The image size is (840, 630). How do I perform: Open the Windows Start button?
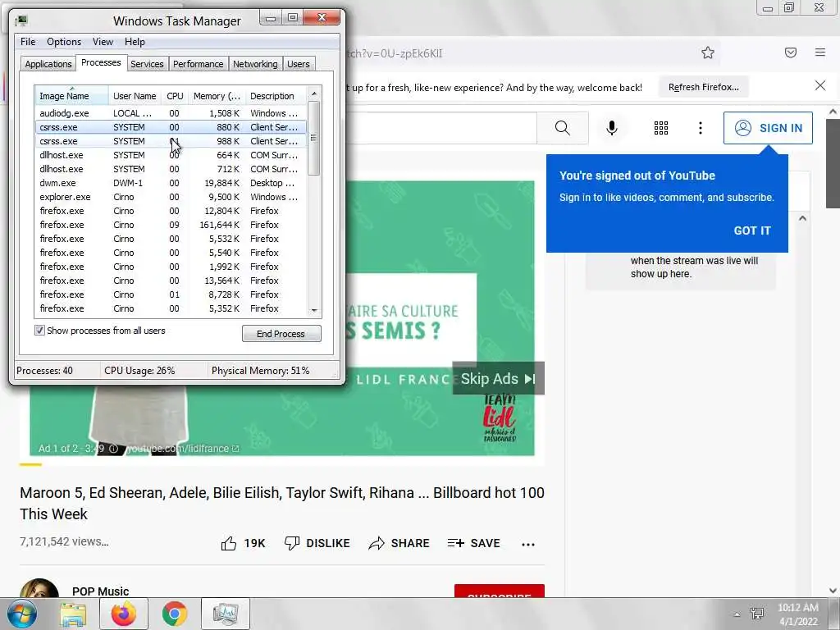tap(22, 614)
